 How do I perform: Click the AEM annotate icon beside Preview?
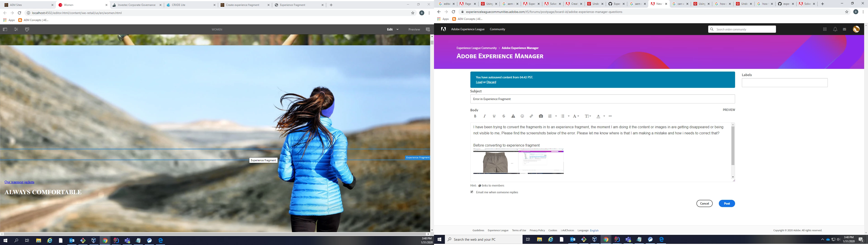point(428,30)
